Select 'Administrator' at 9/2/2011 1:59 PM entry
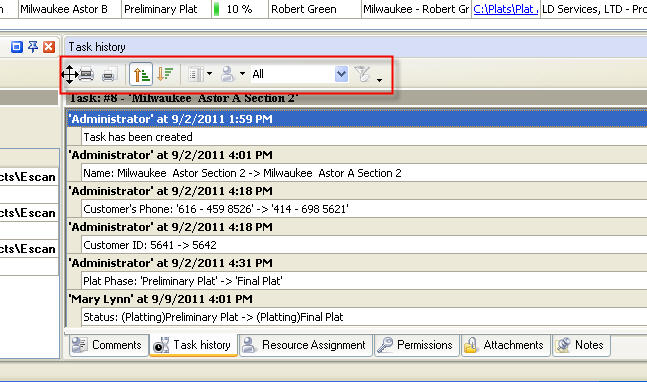The height and width of the screenshot is (382, 647). tap(357, 119)
